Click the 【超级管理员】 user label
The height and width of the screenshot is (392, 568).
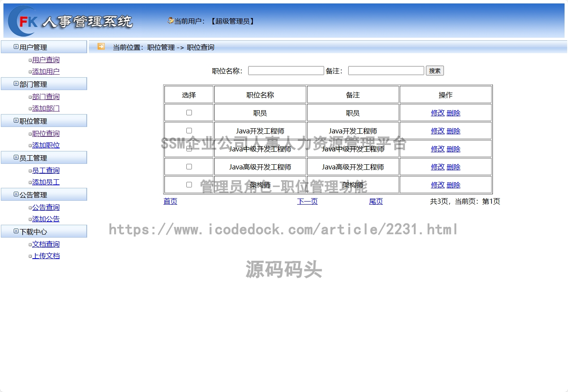(232, 21)
